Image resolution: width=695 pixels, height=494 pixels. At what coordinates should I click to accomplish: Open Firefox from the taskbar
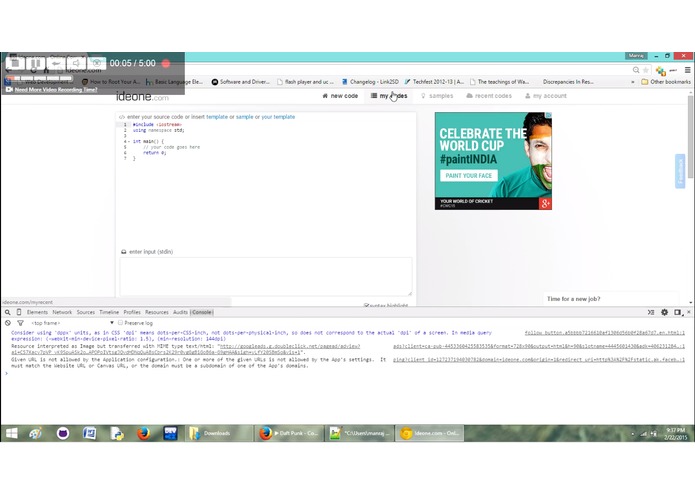[x=143, y=433]
